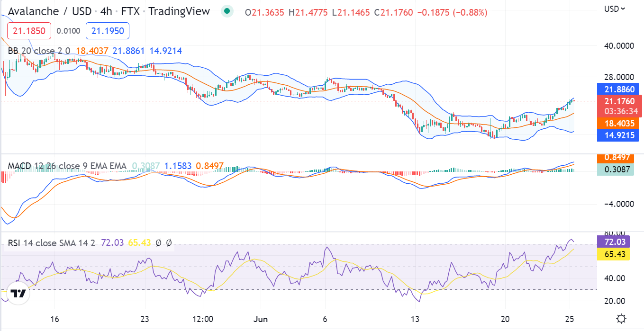Select the RSI 14 close SMA 14 2 legend
The image size is (644, 331).
tap(52, 243)
